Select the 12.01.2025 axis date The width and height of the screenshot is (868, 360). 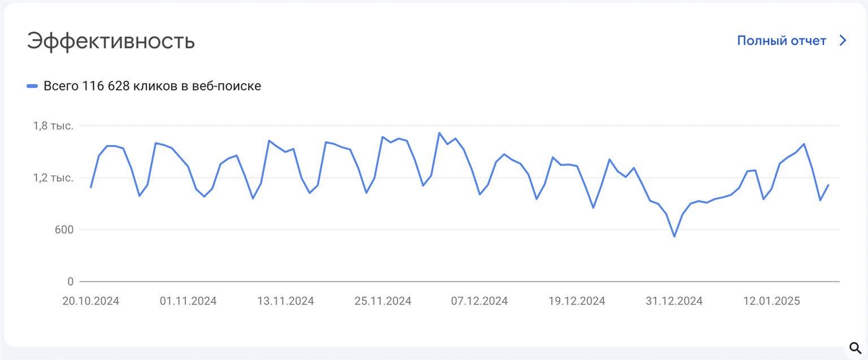click(771, 301)
